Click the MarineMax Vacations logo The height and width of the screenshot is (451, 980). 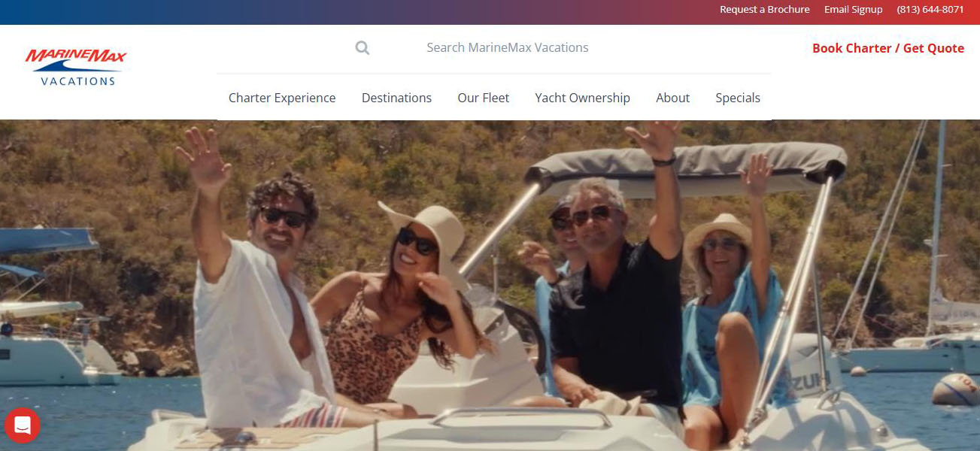click(75, 67)
